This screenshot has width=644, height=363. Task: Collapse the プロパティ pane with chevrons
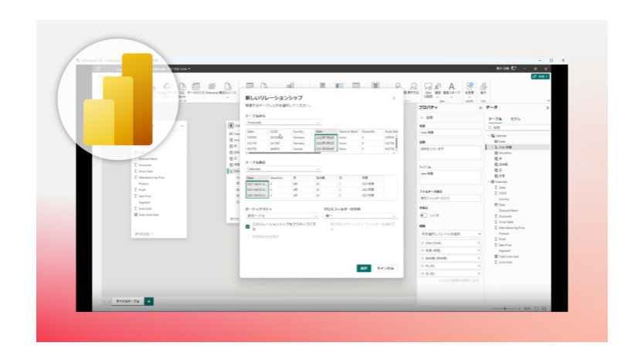tap(480, 107)
